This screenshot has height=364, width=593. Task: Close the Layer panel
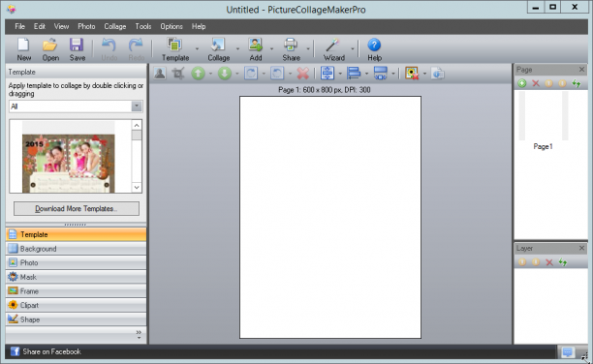[581, 248]
